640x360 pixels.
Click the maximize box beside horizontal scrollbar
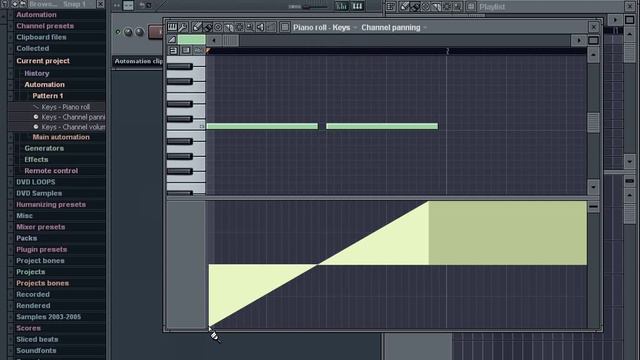point(593,40)
